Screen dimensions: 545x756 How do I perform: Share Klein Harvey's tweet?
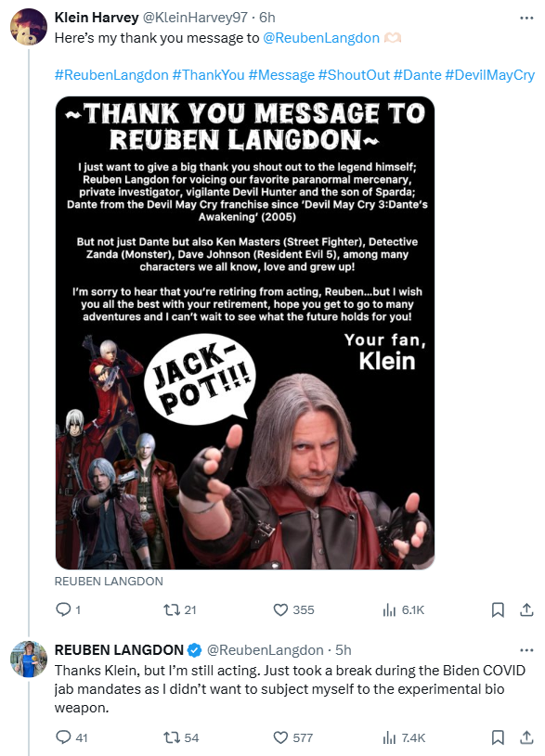point(526,610)
